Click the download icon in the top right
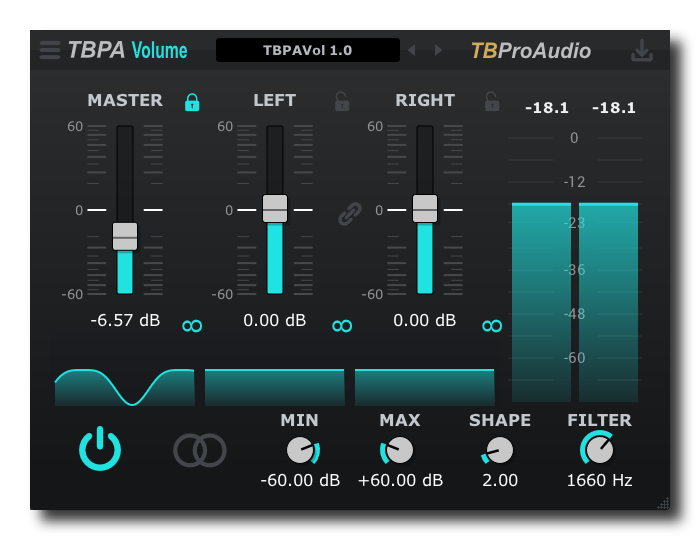 click(642, 50)
